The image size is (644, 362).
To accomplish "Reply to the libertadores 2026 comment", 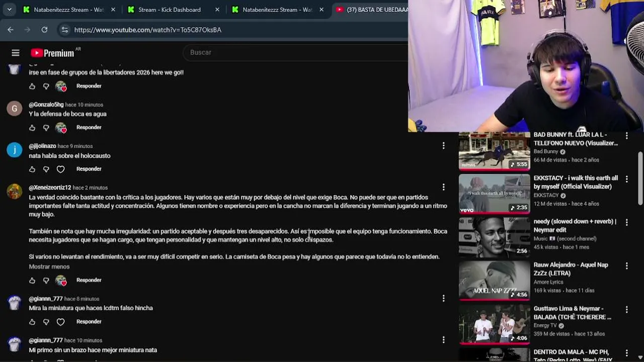I will coord(89,86).
